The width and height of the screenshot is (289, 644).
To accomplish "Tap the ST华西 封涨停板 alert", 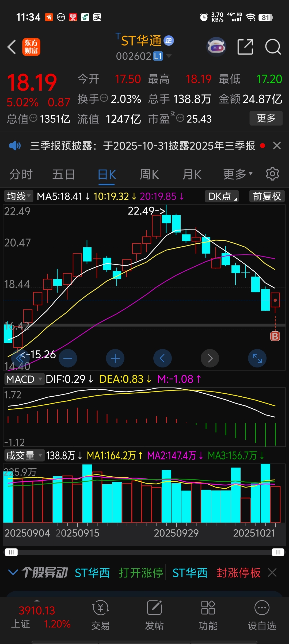I will pyautogui.click(x=216, y=573).
